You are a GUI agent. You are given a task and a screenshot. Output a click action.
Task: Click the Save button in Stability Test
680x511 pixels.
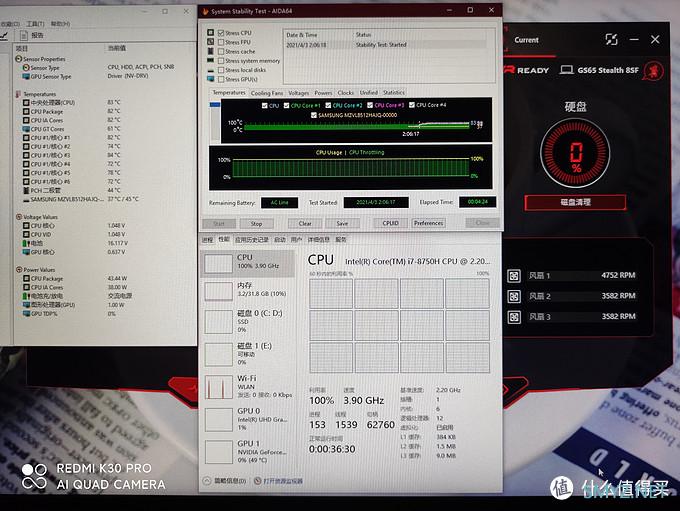[x=342, y=223]
